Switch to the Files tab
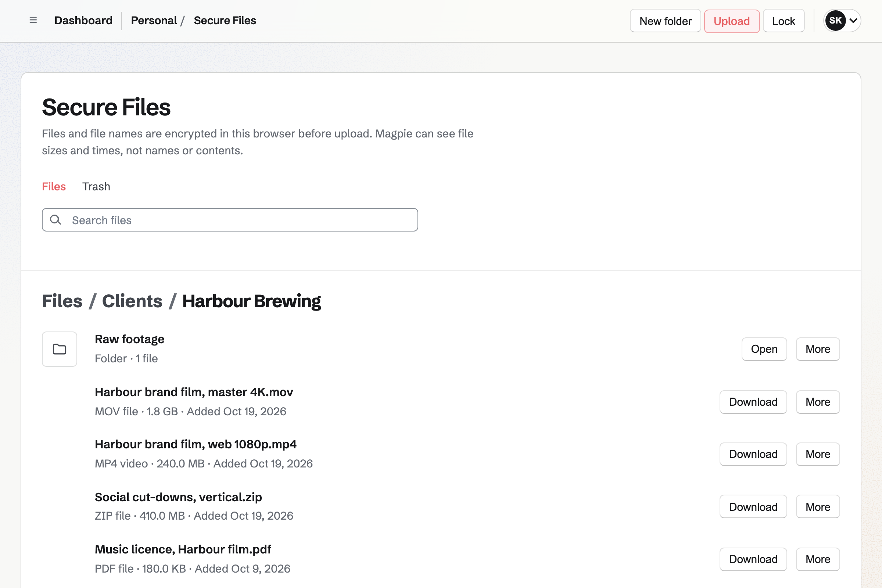 coord(54,186)
